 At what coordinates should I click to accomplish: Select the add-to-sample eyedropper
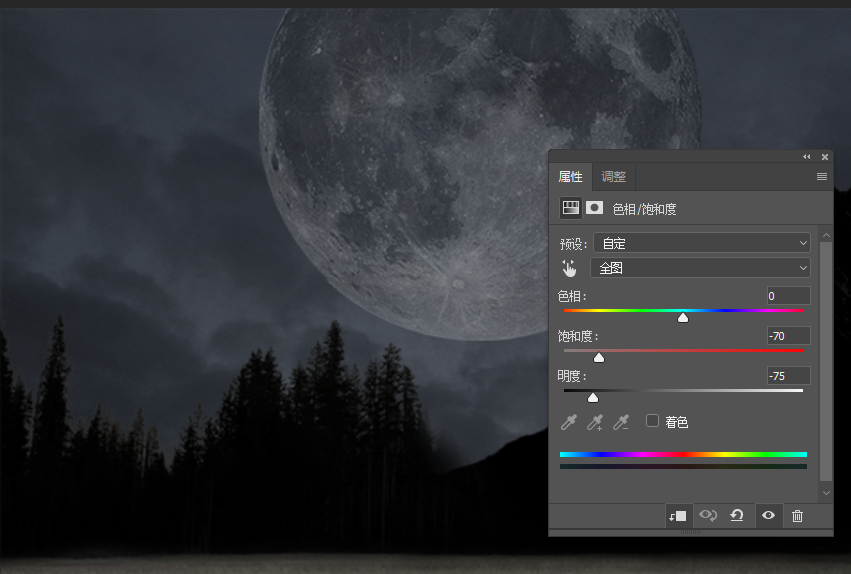coord(595,422)
